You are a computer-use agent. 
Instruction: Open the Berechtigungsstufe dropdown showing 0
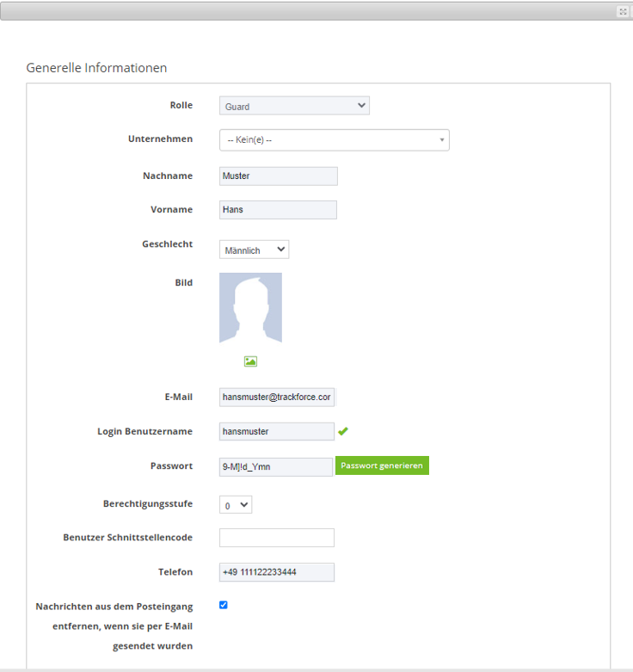click(x=236, y=505)
